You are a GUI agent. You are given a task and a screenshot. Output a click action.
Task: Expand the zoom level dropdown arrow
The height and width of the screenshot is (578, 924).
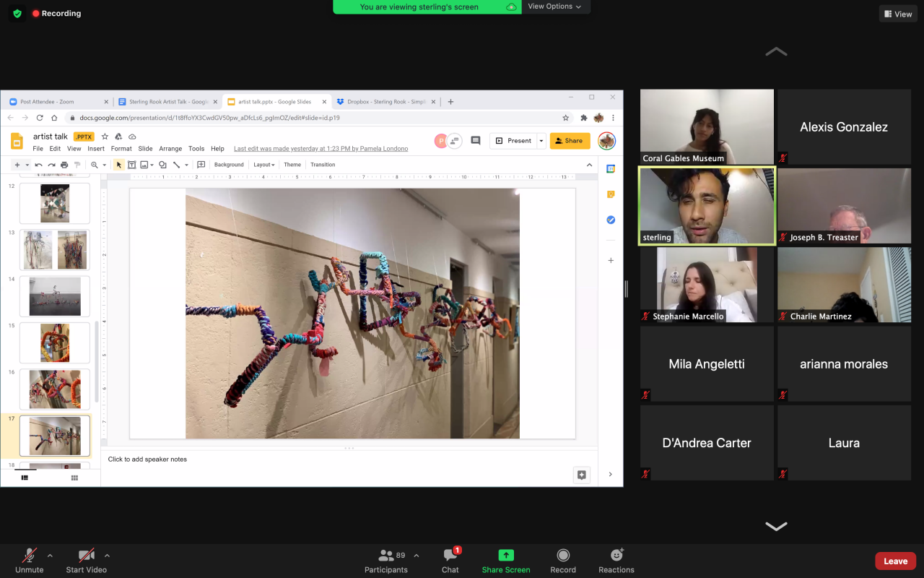104,165
